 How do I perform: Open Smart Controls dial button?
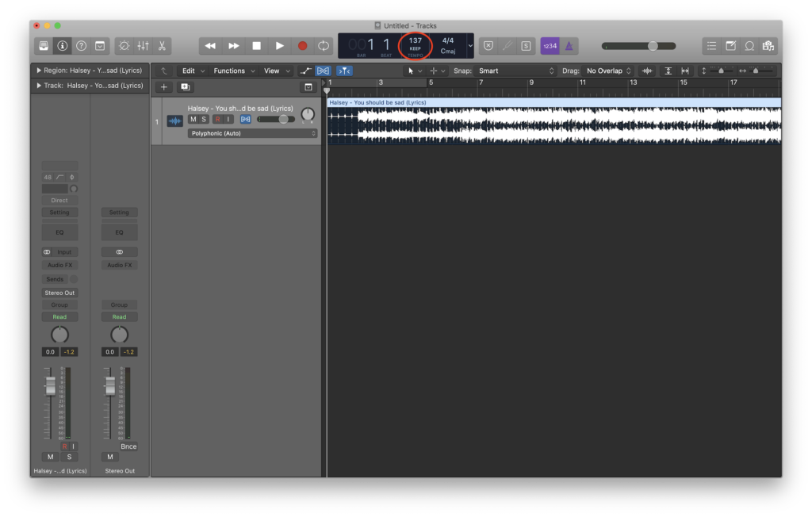pyautogui.click(x=124, y=46)
